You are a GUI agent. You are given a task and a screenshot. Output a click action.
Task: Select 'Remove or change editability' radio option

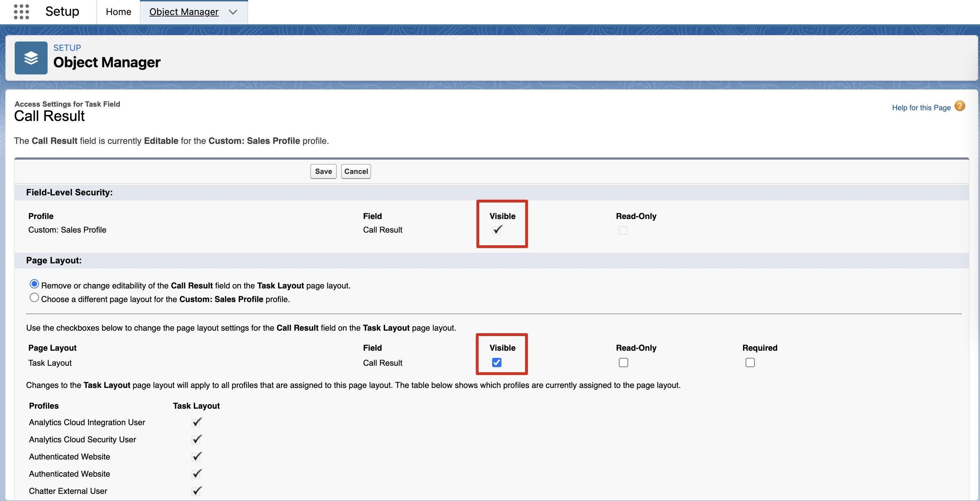[34, 284]
